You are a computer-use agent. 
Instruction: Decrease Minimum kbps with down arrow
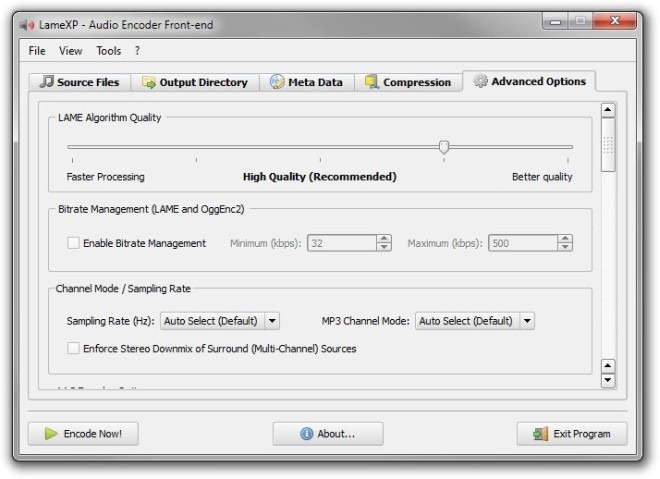pos(383,247)
